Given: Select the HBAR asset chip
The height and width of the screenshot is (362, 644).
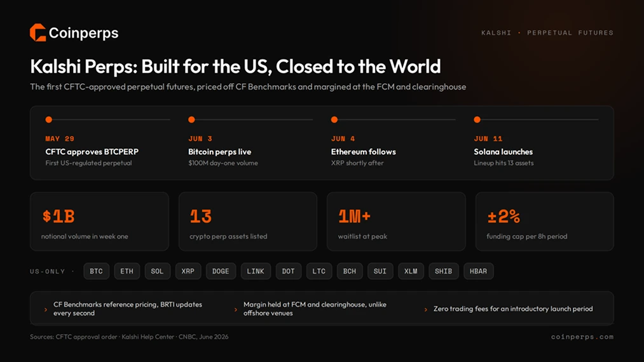Looking at the screenshot, I should [x=479, y=271].
